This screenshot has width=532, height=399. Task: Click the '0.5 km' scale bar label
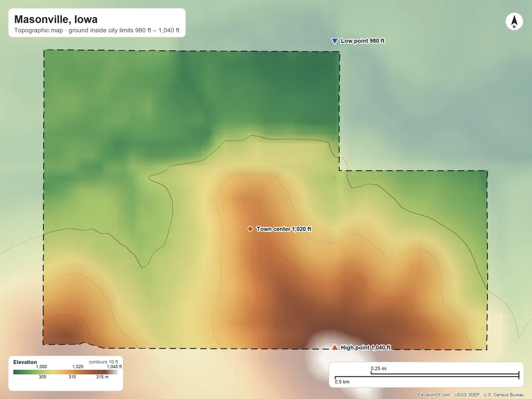(342, 382)
